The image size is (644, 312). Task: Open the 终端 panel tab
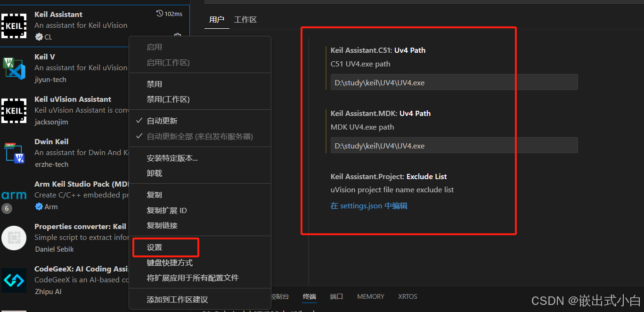click(310, 296)
